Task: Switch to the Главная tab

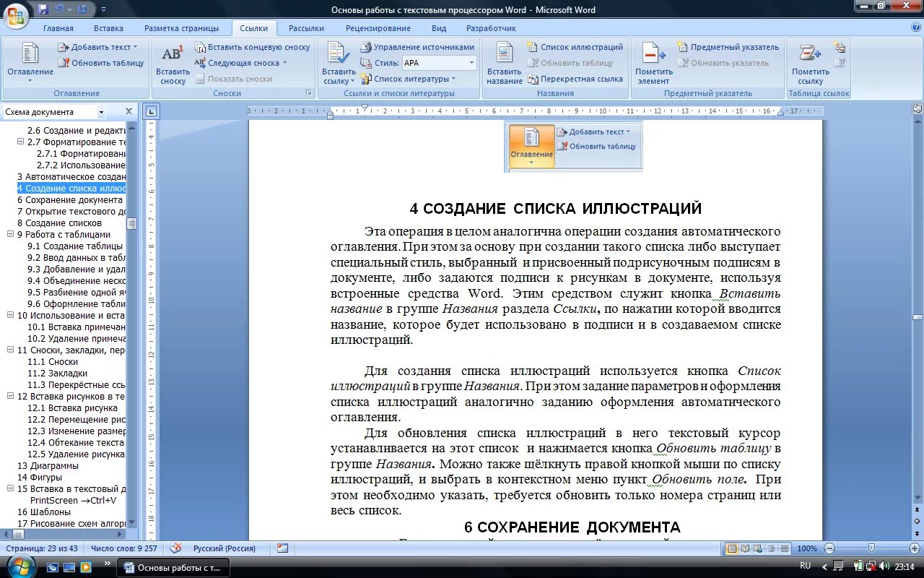Action: tap(58, 28)
